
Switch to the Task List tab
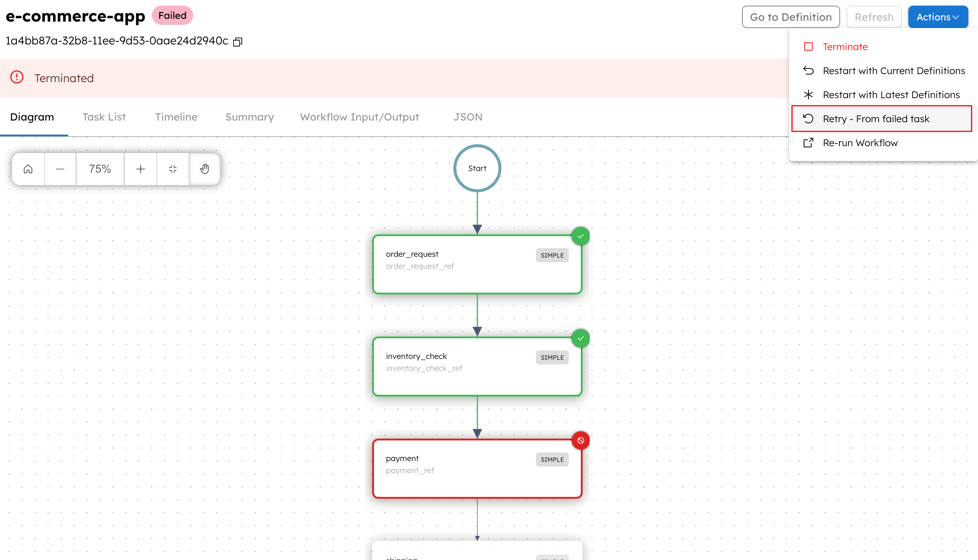[104, 117]
